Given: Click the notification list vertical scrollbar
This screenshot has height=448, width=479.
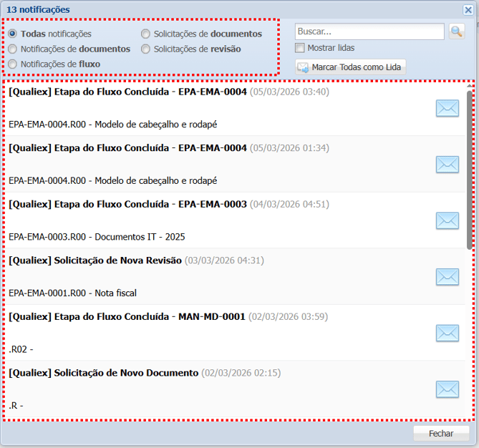Looking at the screenshot, I should (470, 172).
